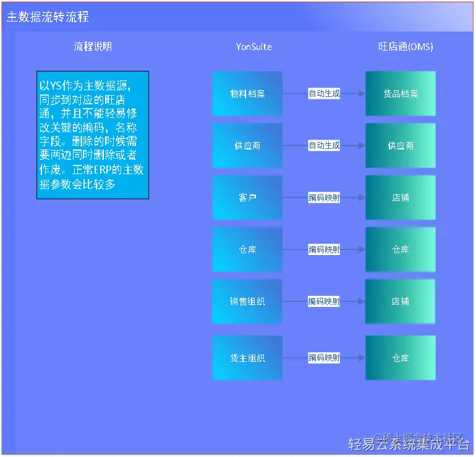Screen dimensions: 476x457
Task: Select the YonSuite 仓库 box
Action: coord(247,249)
